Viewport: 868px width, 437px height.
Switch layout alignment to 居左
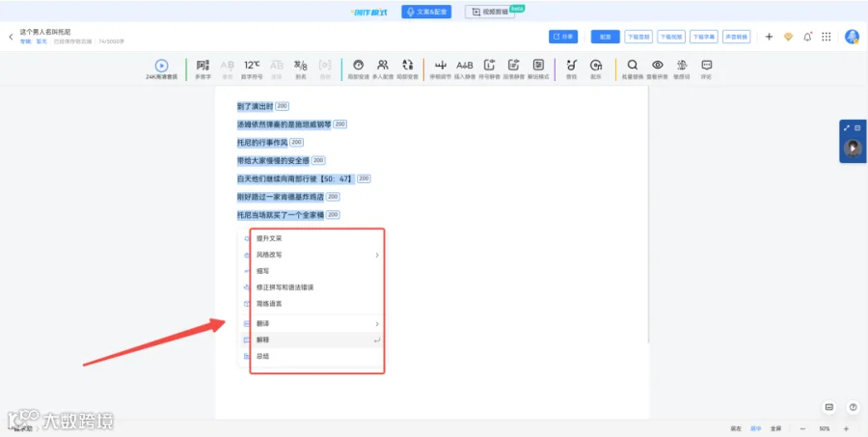tap(736, 428)
